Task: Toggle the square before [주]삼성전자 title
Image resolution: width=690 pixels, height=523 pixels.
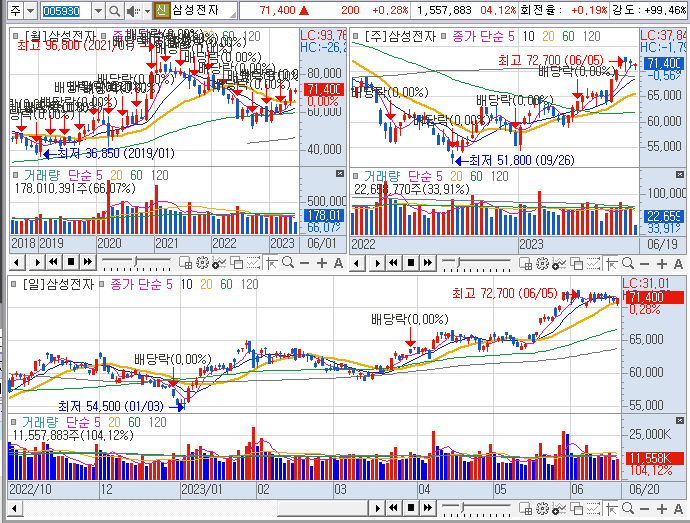Action: pos(356,36)
